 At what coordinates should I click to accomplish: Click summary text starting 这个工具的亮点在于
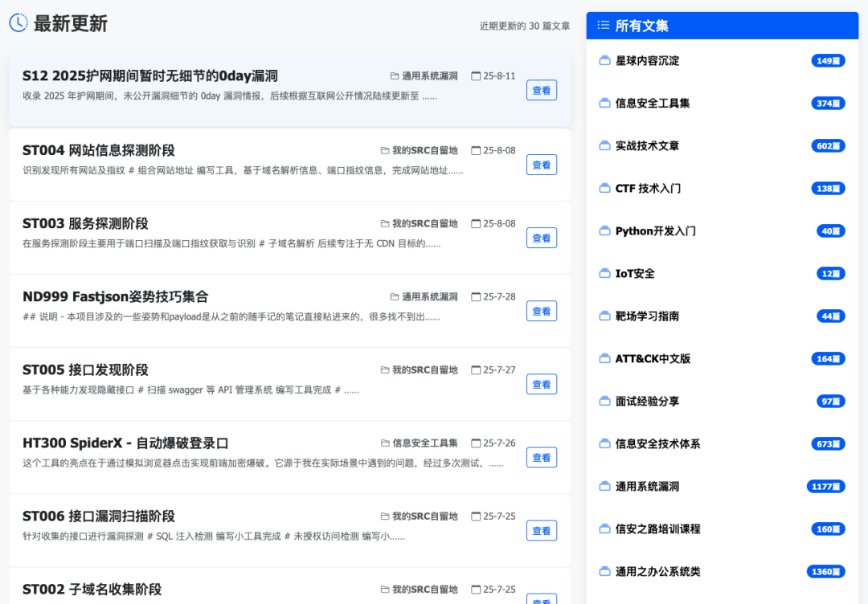(x=263, y=463)
